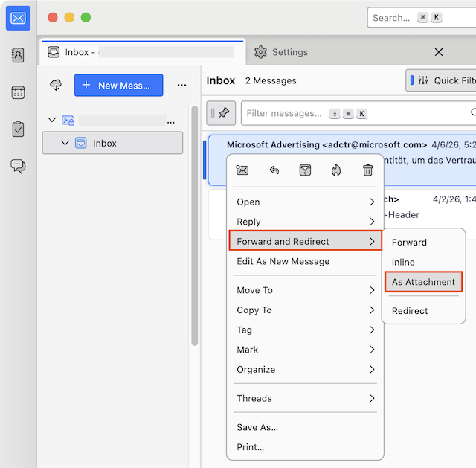Choose Edit As New Message
Viewport: 476px width, 468px height.
(x=306, y=261)
